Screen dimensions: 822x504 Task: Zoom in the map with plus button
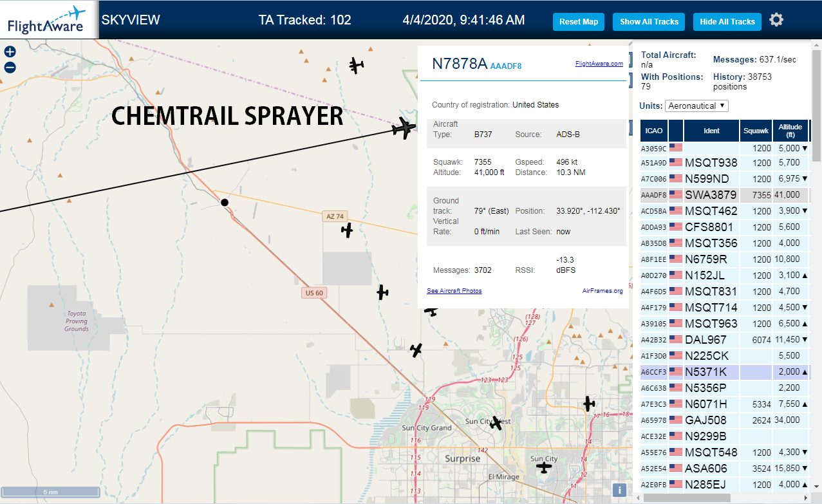[10, 52]
